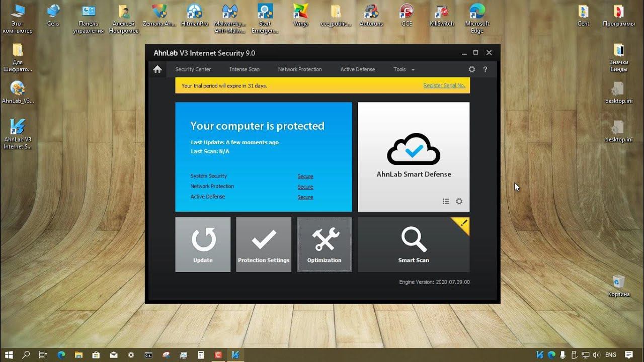Screen dimensions: 644x362
Task: Select the Start Emergency desktop shortcut
Action: coord(265,19)
